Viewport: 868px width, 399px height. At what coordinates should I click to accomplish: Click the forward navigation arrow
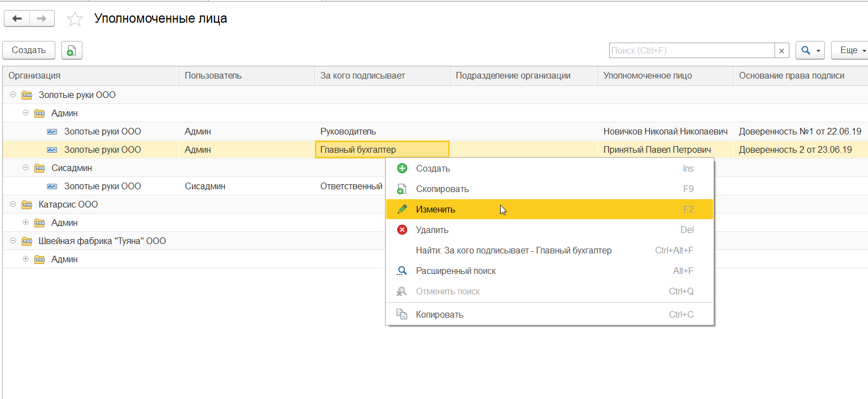[x=42, y=19]
